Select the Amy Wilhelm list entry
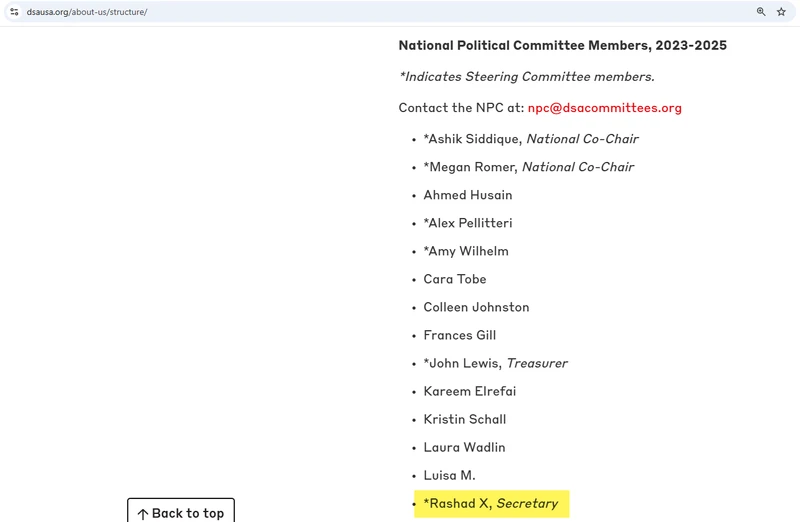800x522 pixels. 465,251
